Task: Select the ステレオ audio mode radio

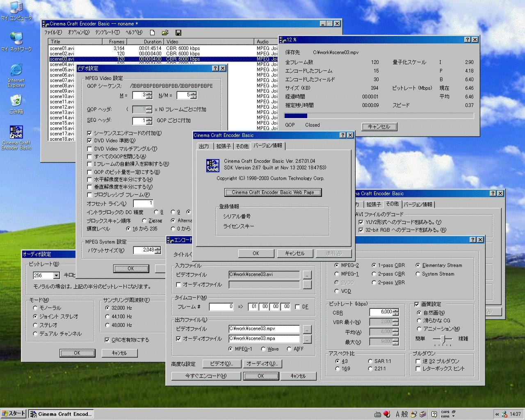Action: [x=35, y=325]
